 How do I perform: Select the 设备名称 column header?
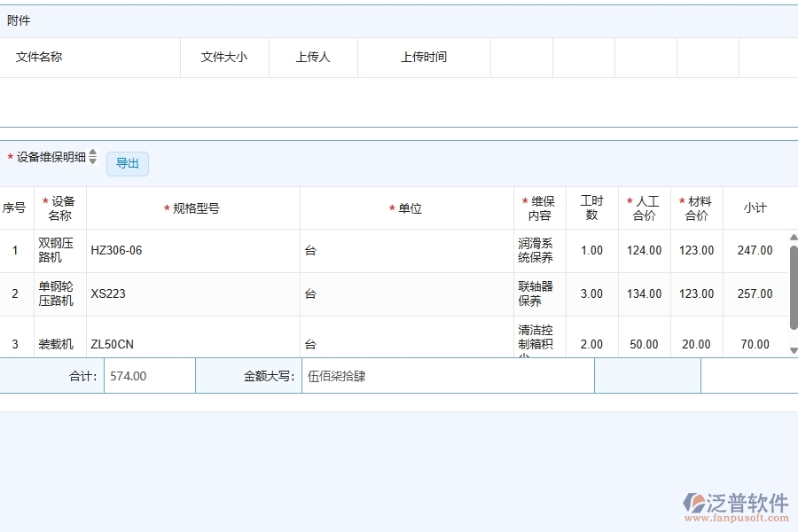(59, 207)
